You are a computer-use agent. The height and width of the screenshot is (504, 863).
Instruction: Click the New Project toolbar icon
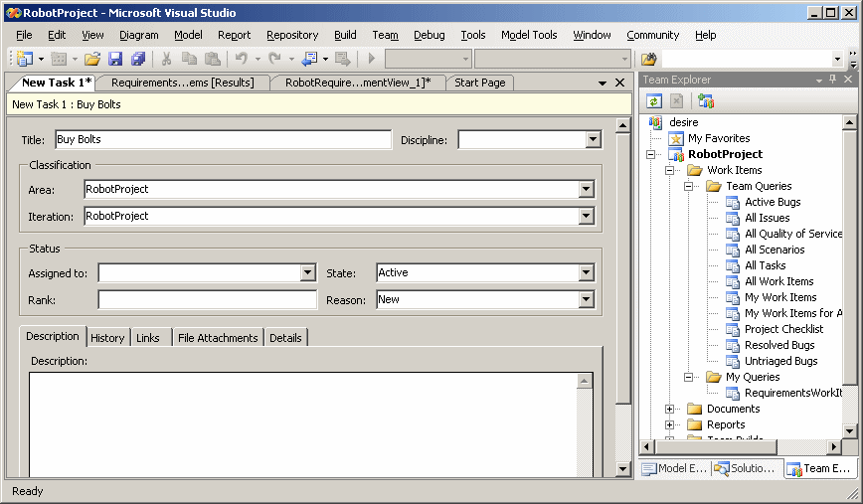[x=24, y=60]
